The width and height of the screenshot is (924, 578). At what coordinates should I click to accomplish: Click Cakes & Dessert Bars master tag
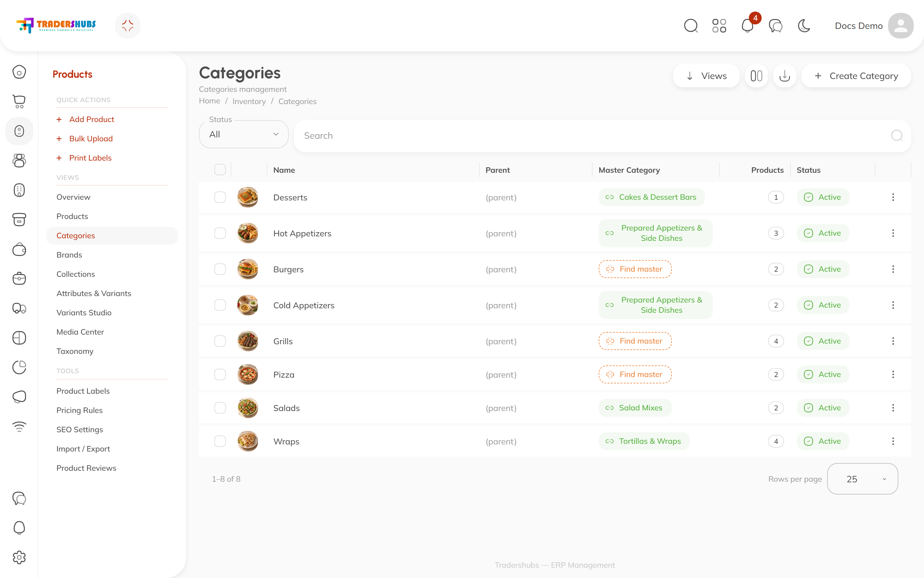click(651, 197)
